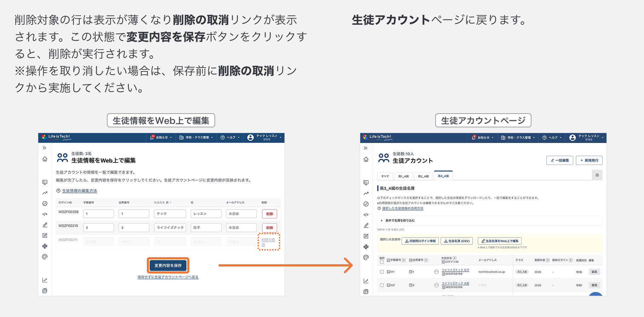Click the edit-note icon in the Web edit page sidebar

pos(45,235)
